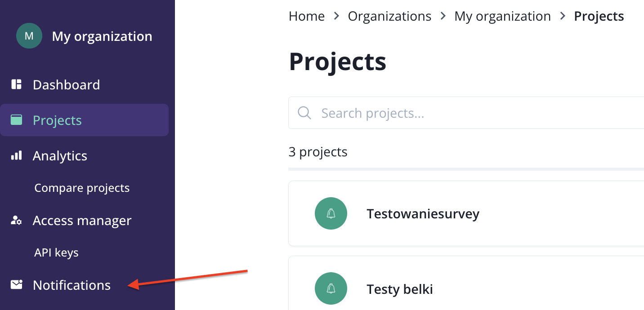
Task: Open Dashboard from the sidebar
Action: 66,84
